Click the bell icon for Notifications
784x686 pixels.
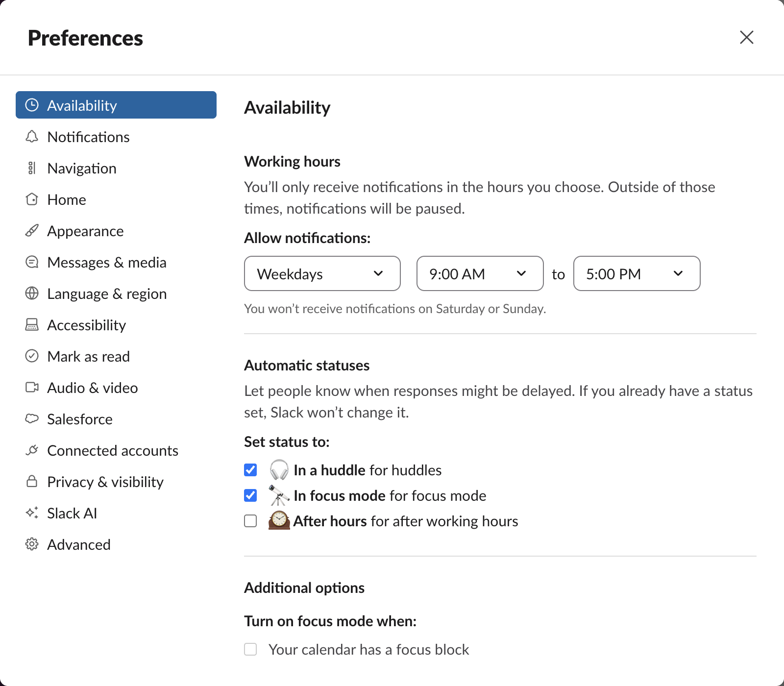point(32,136)
